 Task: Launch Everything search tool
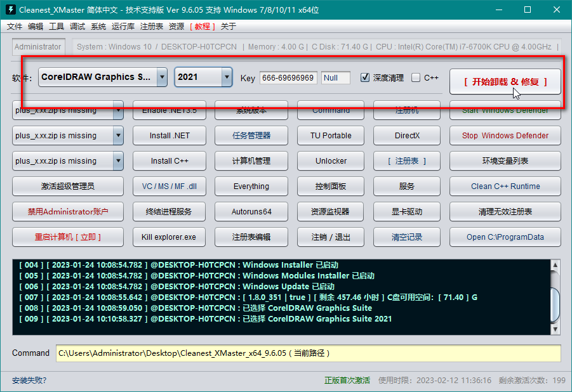point(251,186)
